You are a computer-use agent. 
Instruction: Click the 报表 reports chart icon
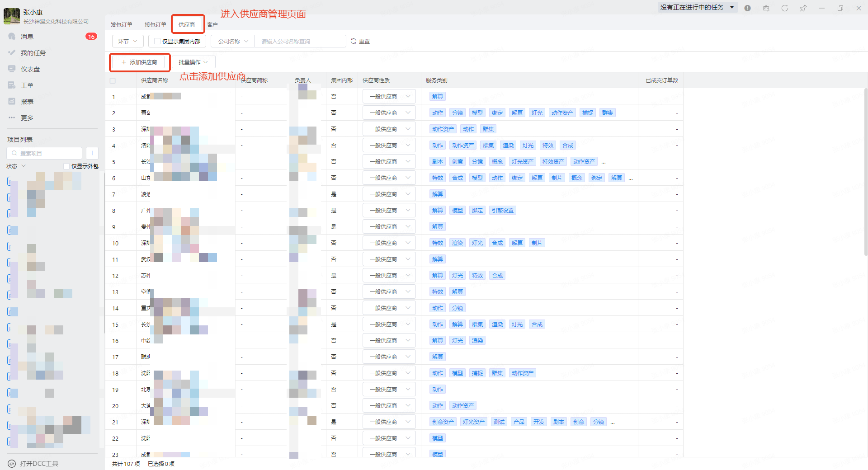[x=12, y=102]
